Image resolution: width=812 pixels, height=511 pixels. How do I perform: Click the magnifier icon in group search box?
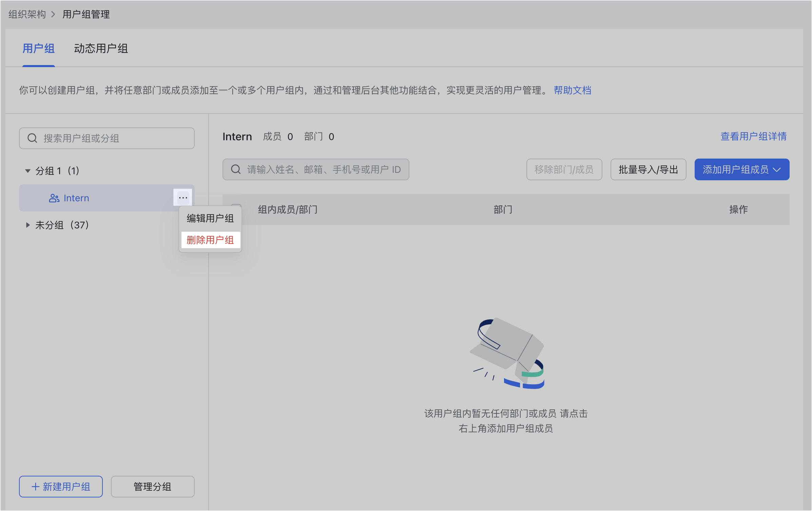(x=32, y=138)
